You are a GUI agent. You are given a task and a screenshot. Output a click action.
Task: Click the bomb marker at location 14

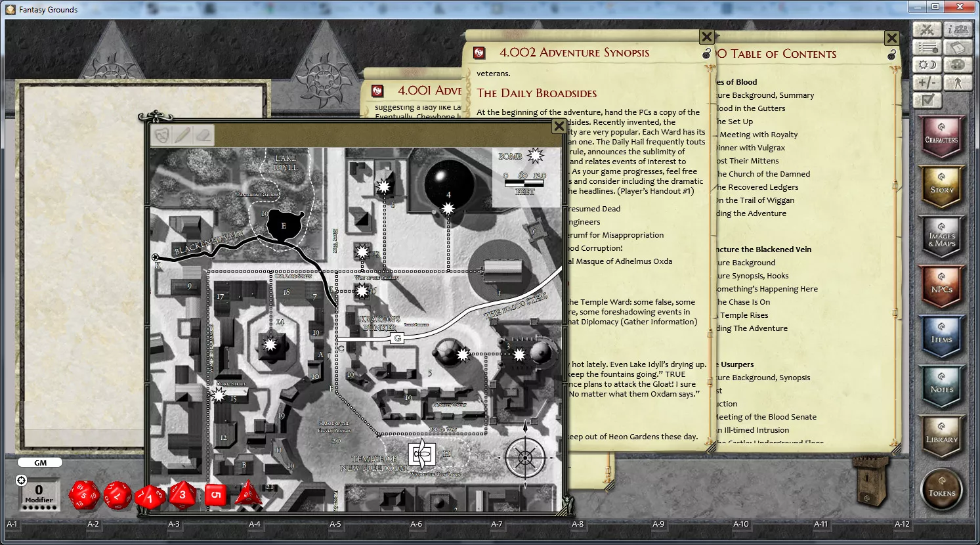(270, 344)
